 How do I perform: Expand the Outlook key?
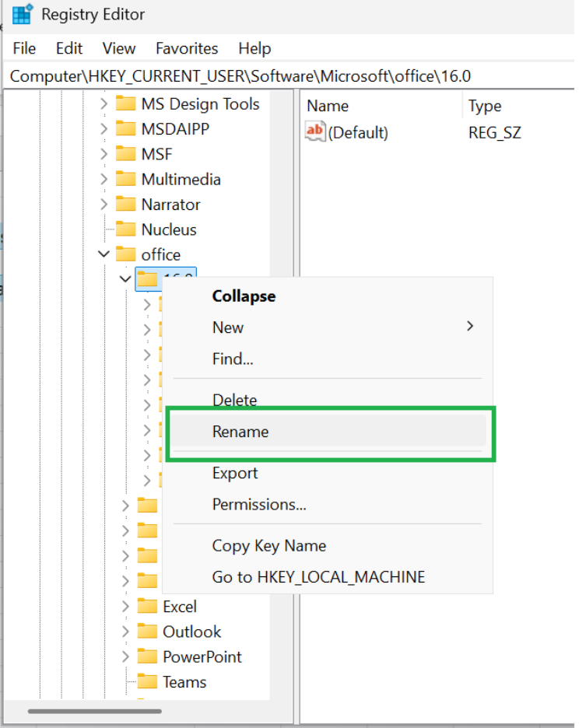pos(125,631)
